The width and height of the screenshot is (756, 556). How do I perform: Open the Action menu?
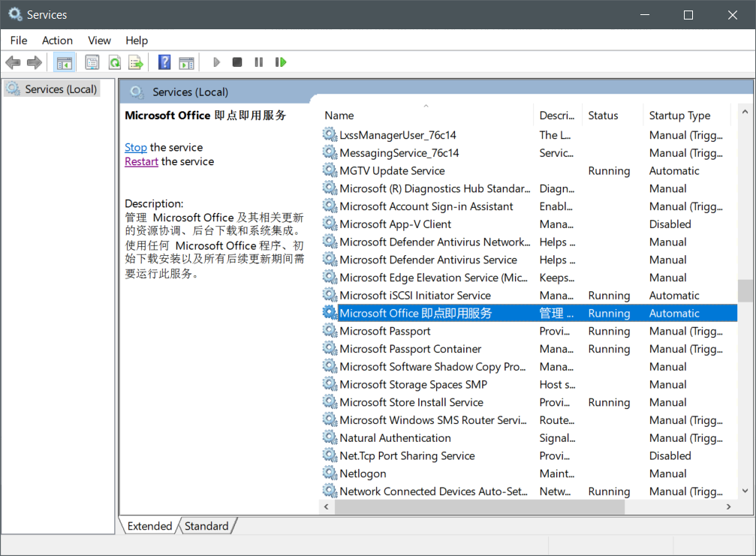[57, 41]
